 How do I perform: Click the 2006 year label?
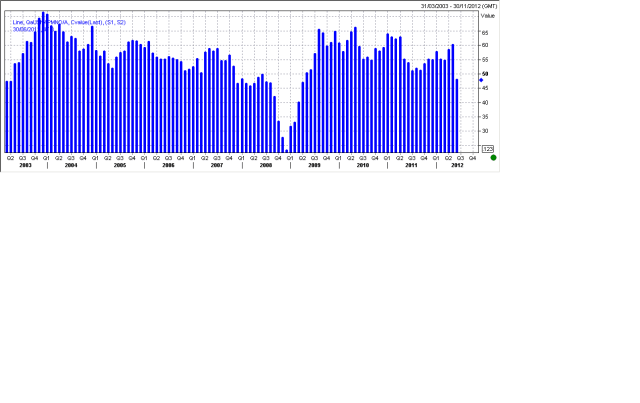(168, 165)
